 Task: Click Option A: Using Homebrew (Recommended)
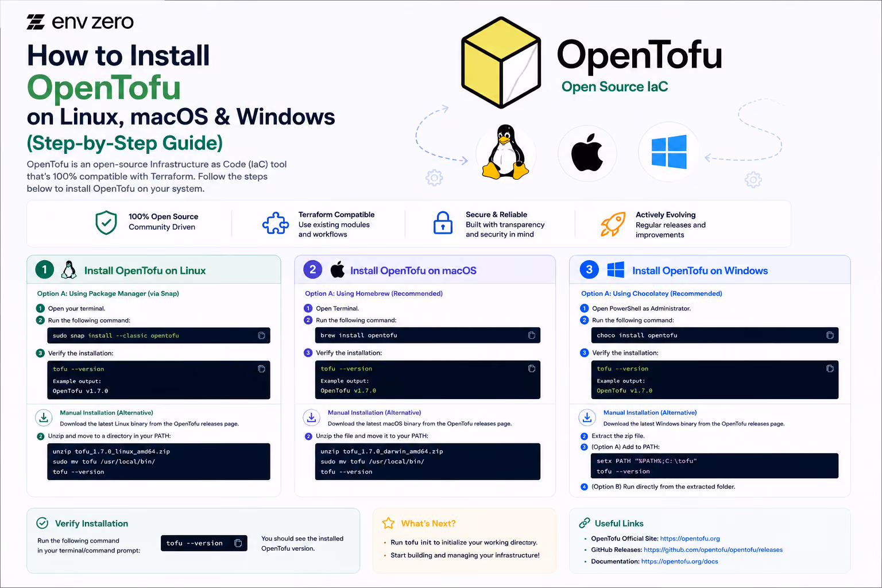pos(374,293)
